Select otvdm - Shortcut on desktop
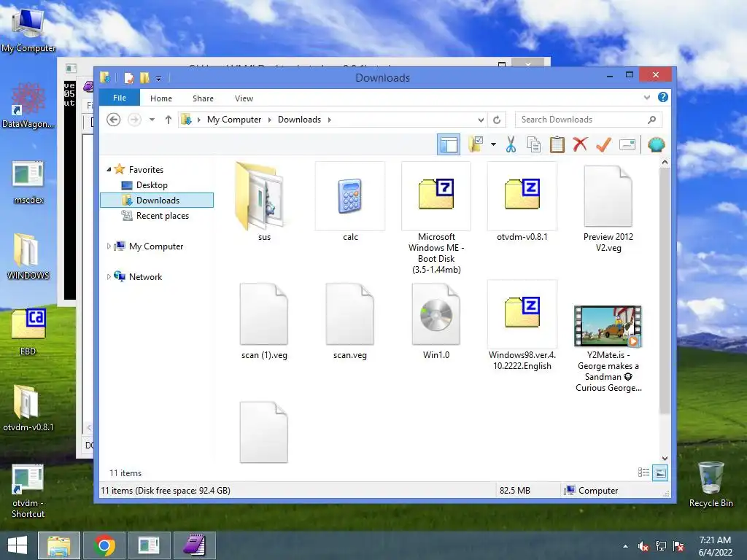Image resolution: width=747 pixels, height=560 pixels. pos(28,491)
